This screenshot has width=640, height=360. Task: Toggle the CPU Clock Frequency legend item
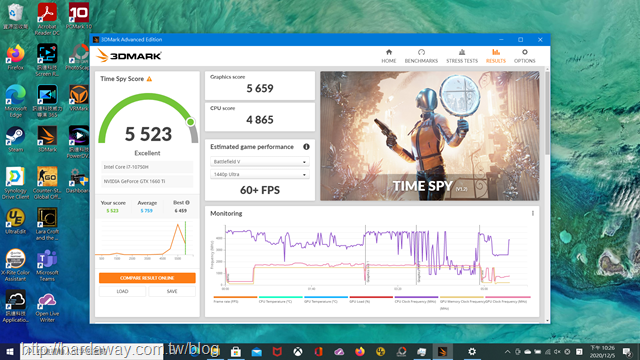(416, 299)
